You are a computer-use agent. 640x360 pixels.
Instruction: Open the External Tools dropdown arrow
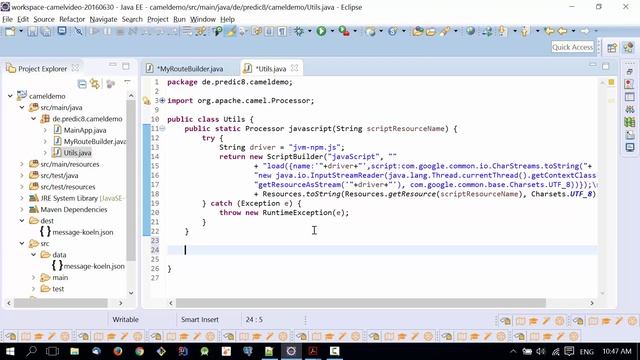point(355,31)
